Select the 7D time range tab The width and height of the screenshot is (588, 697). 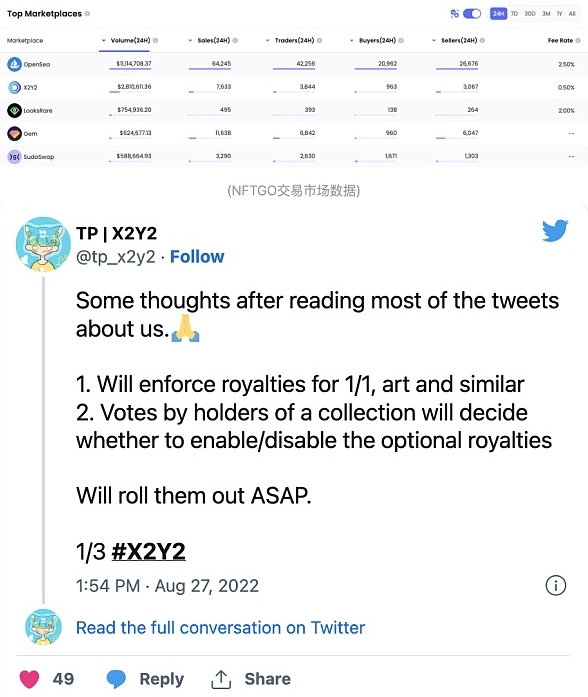[514, 14]
